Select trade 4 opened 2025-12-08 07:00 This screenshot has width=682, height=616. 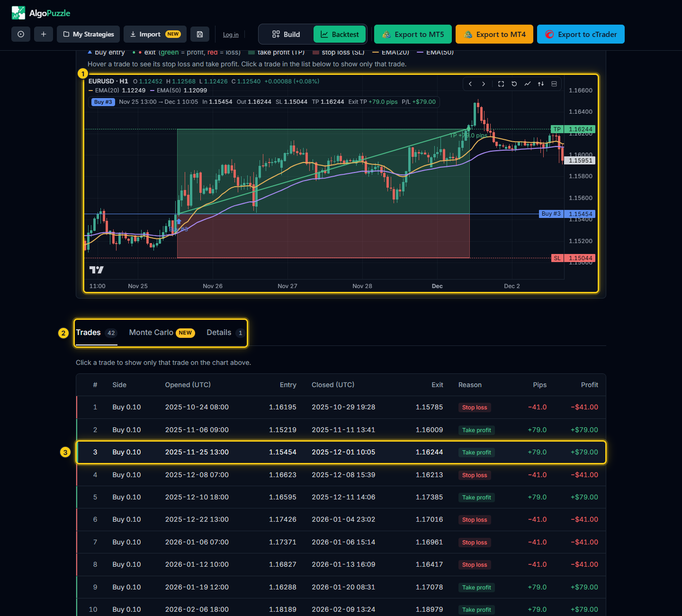[x=341, y=475]
